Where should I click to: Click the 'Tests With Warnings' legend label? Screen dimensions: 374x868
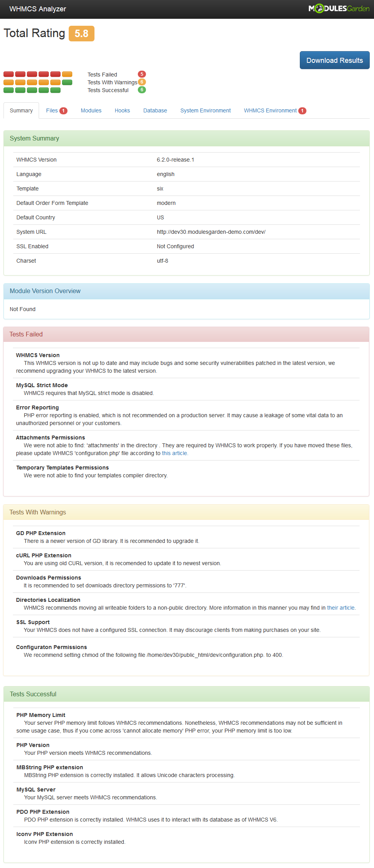pos(112,82)
